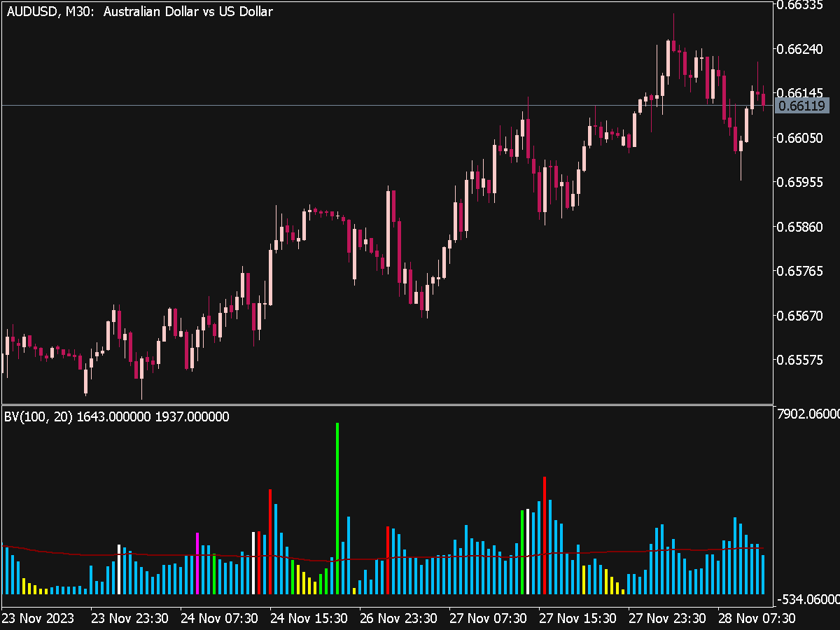Viewport: 840px width, 630px height.
Task: Select the current price label 0.66119
Action: click(x=804, y=106)
